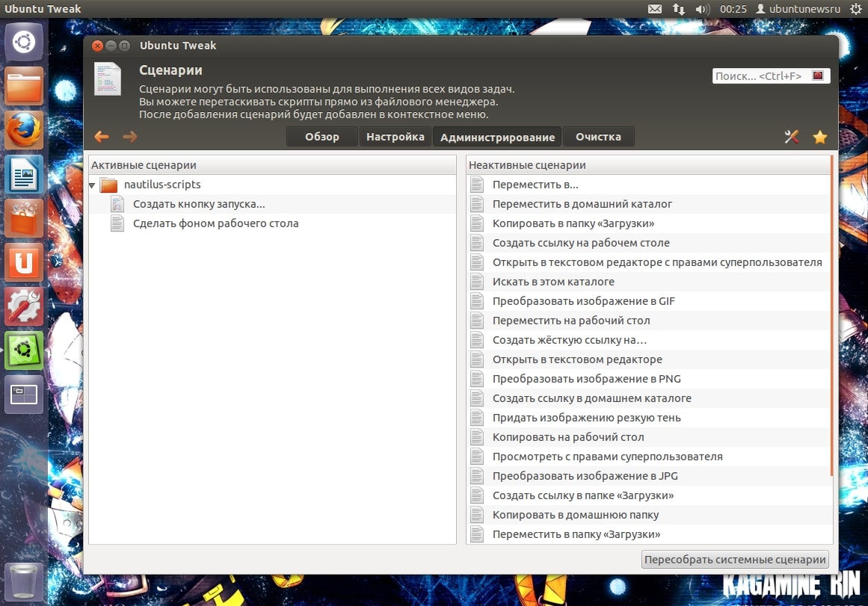
Task: Select Создать жёсткую ссылку на... script
Action: click(648, 340)
